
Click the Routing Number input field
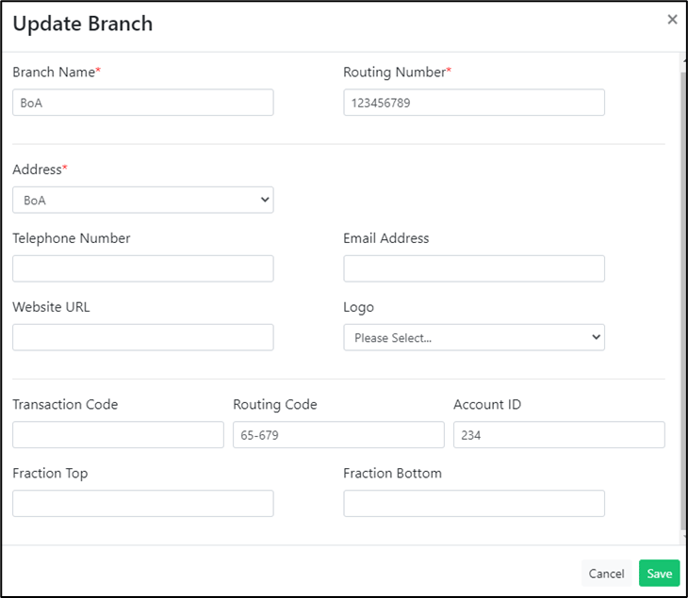[x=474, y=103]
